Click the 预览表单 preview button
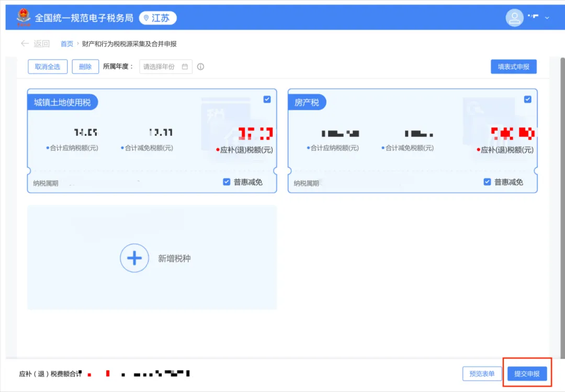 [x=482, y=373]
